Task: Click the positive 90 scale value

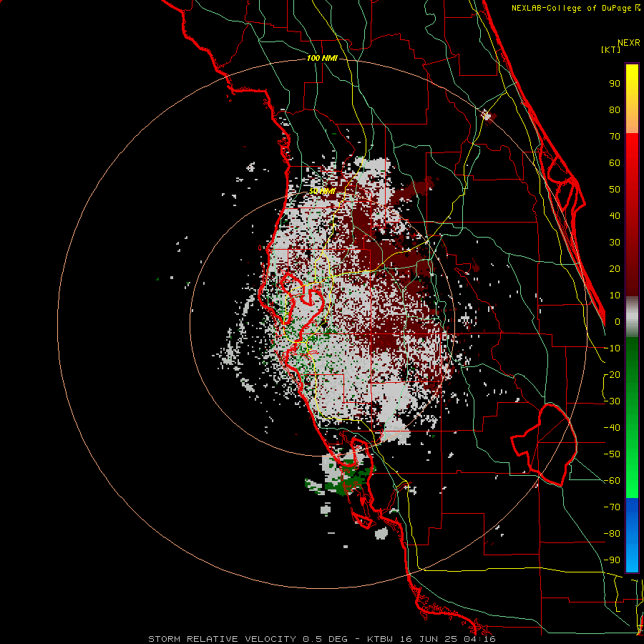Action: pos(615,84)
